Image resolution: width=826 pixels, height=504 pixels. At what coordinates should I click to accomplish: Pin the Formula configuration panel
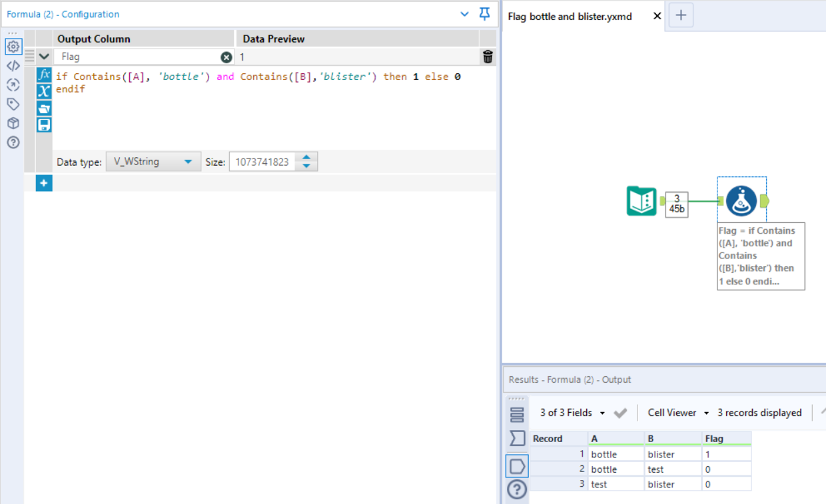[484, 14]
